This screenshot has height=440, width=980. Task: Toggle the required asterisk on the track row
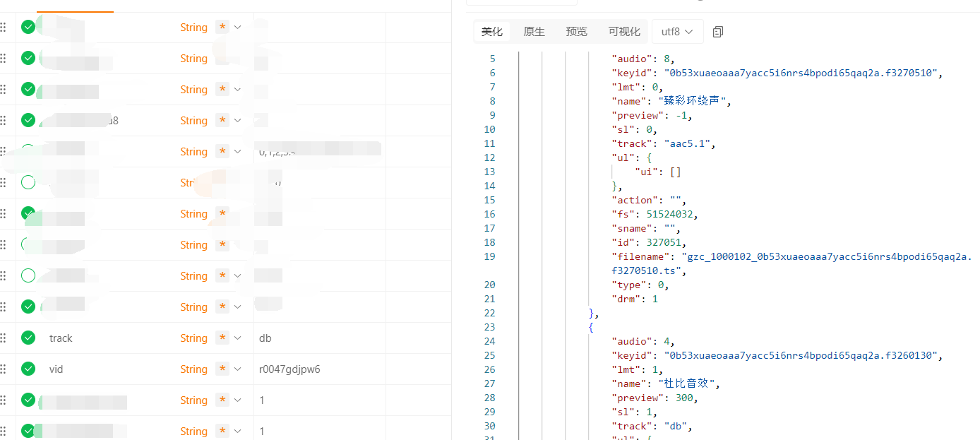tap(223, 338)
